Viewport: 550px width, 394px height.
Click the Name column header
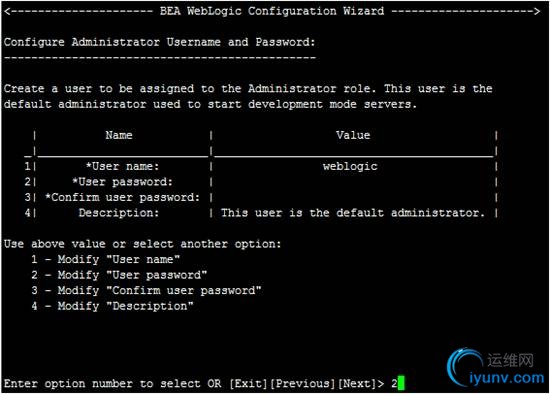(x=119, y=135)
